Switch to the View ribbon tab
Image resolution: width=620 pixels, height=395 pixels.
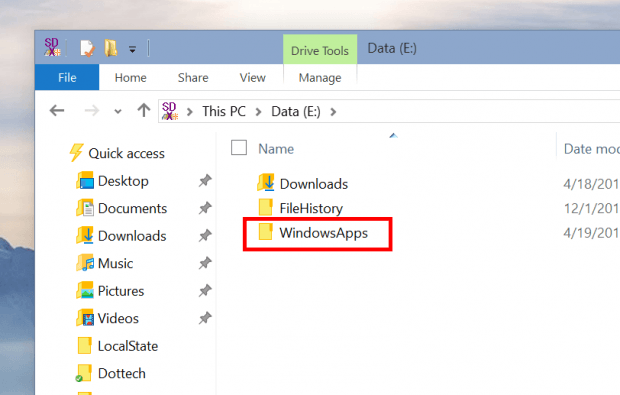tap(252, 77)
